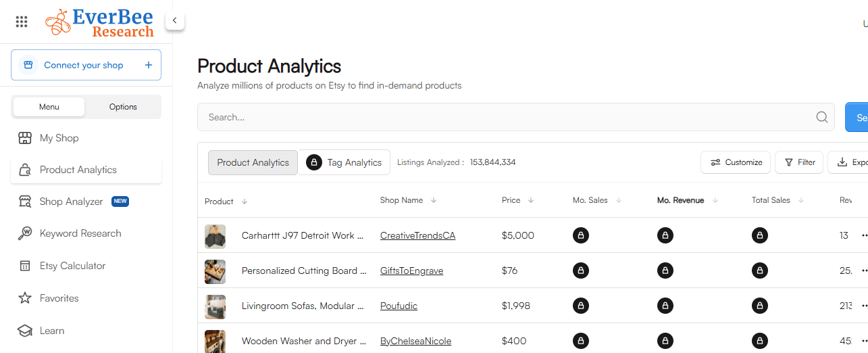Open the Carhartt J97 Detroit Work product thumbnail

[215, 236]
